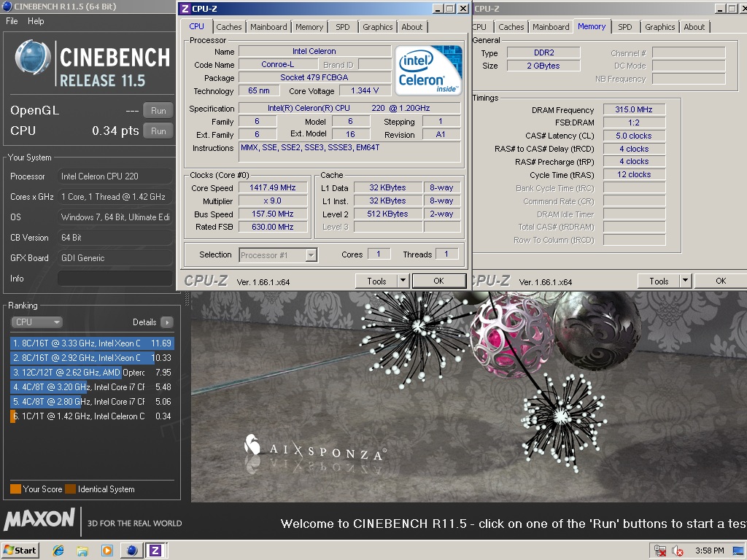Image resolution: width=747 pixels, height=560 pixels.
Task: Click the volume muted tray icon
Action: pyautogui.click(x=677, y=551)
